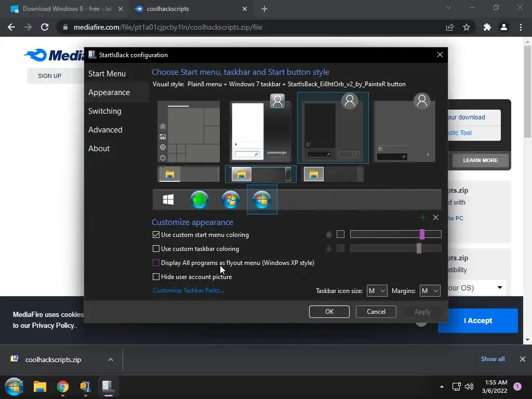Select Appearance section in sidebar

tap(109, 92)
